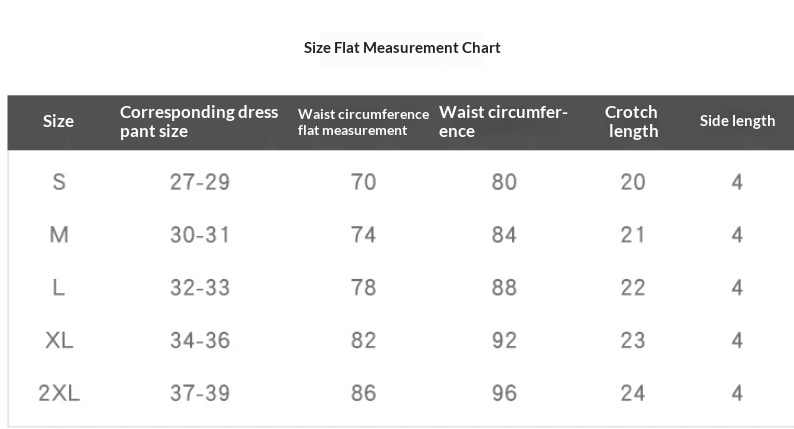Select the Size column header
The image size is (794, 429).
point(58,121)
